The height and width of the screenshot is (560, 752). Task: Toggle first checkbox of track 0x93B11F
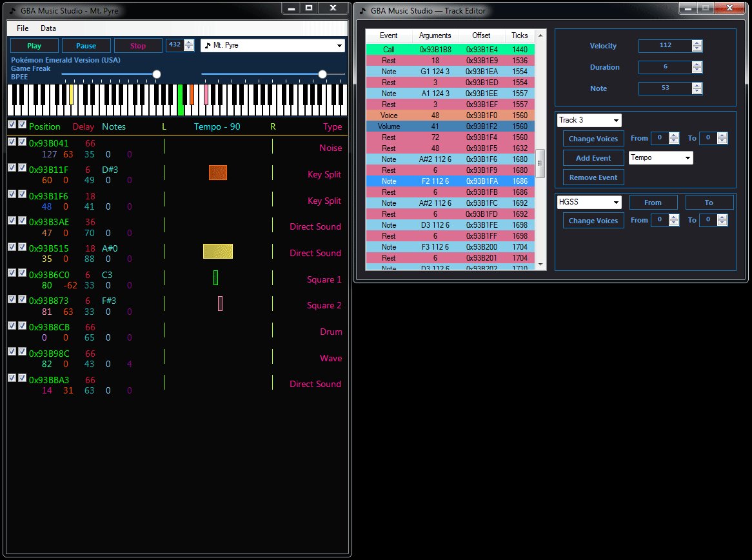pyautogui.click(x=12, y=168)
